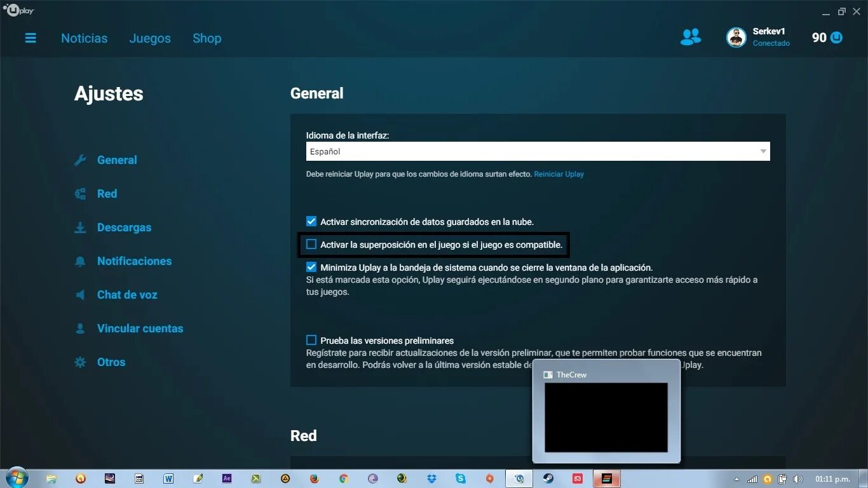Viewport: 868px width, 488px height.
Task: Open the BitTorrent purple swirl taskbar app
Action: point(373,478)
